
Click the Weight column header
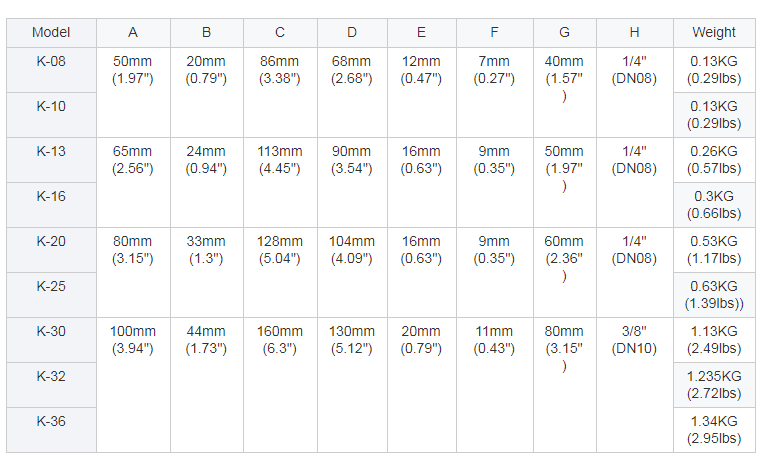[x=713, y=32]
